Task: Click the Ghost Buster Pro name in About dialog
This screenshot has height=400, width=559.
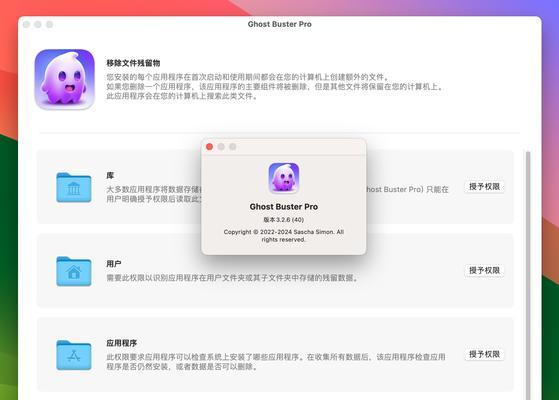Action: point(284,207)
